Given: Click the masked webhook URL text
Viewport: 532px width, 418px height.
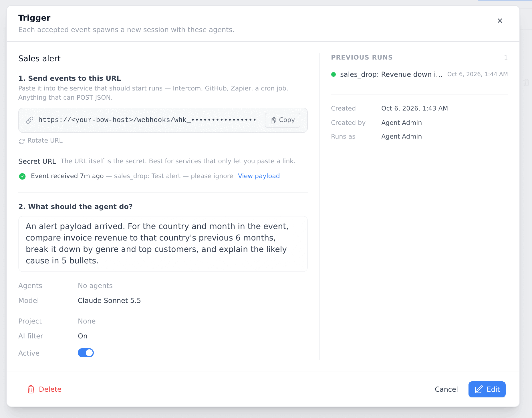Looking at the screenshot, I should click(147, 120).
